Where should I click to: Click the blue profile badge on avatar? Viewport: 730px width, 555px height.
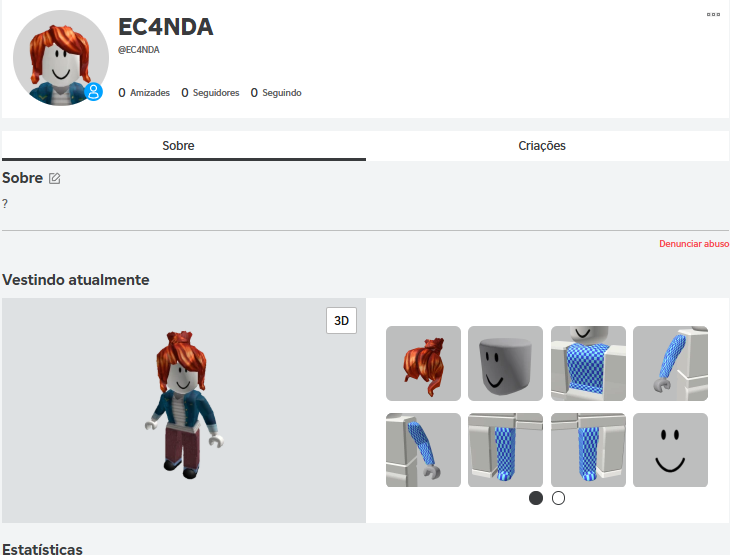[x=94, y=92]
